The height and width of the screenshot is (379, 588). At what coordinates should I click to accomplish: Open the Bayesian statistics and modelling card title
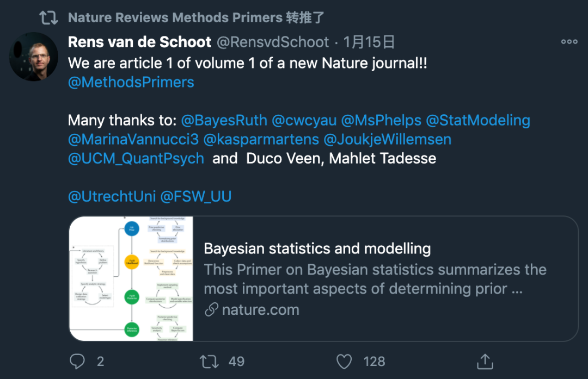317,249
